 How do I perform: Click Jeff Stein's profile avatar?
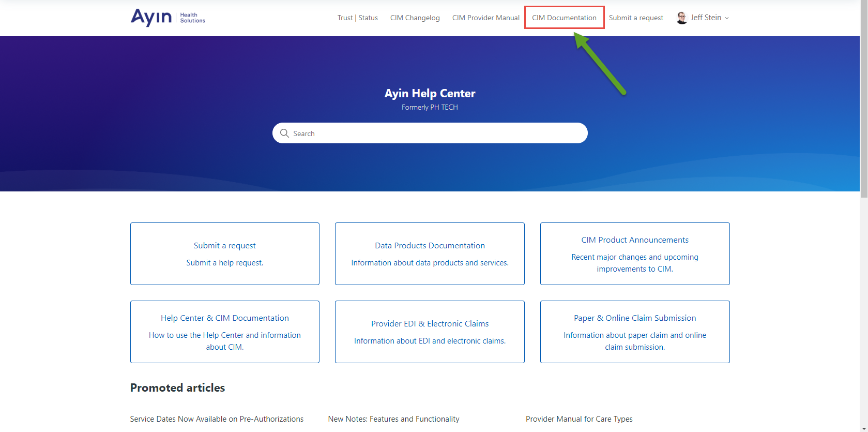click(682, 18)
